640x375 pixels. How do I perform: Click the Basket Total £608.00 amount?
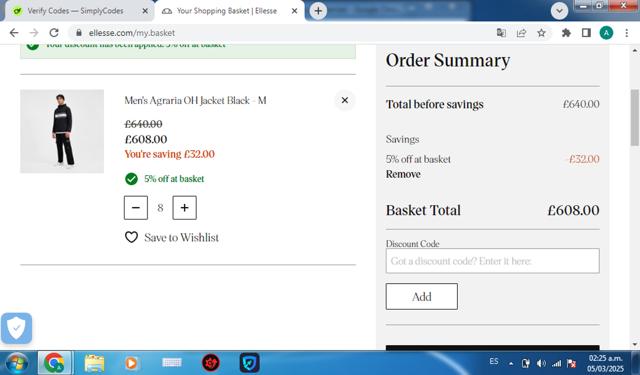[x=573, y=211]
